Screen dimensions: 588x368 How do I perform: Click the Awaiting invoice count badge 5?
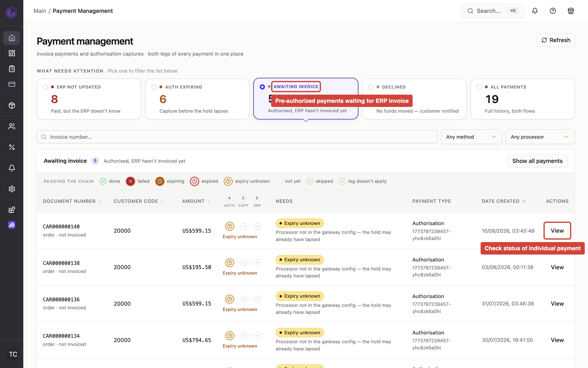(x=95, y=161)
